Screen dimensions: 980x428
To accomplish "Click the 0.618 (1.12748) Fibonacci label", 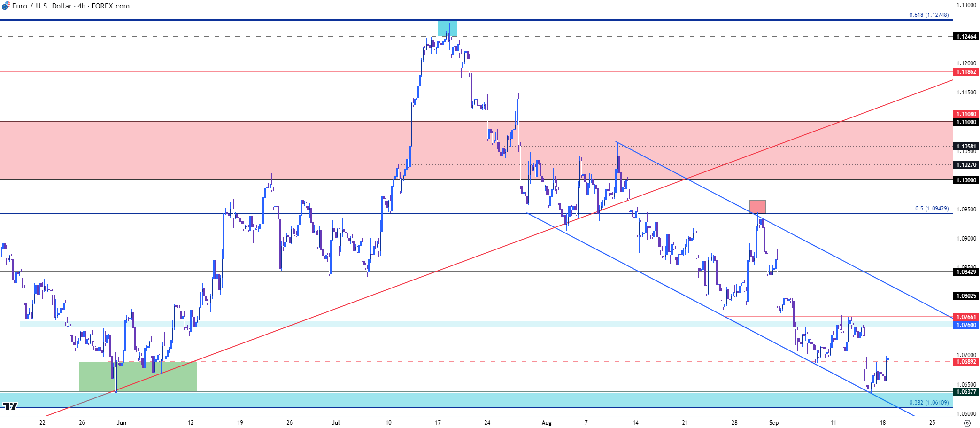I will coord(929,15).
